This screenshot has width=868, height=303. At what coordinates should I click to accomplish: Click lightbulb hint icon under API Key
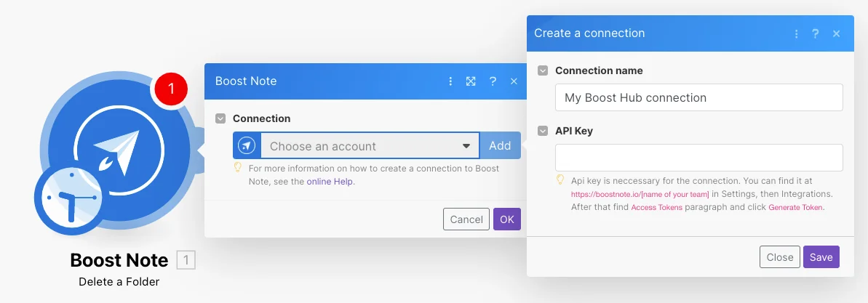coord(560,179)
